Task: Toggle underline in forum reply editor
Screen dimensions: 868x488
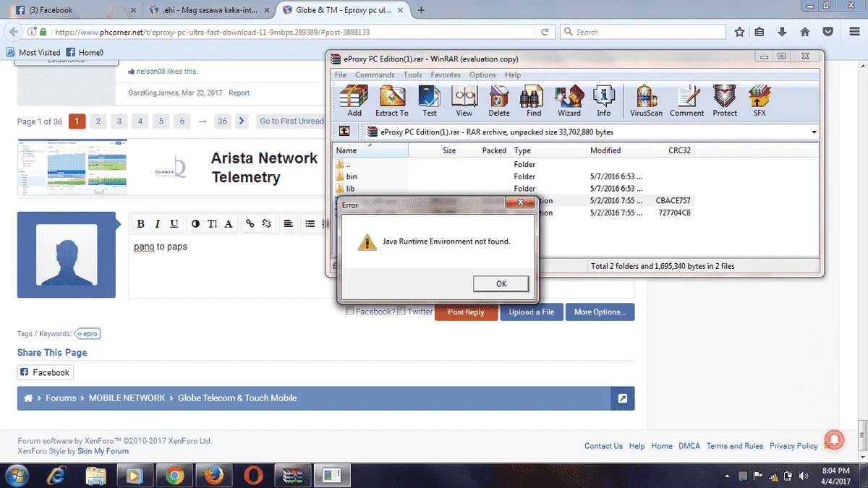Action: 174,224
